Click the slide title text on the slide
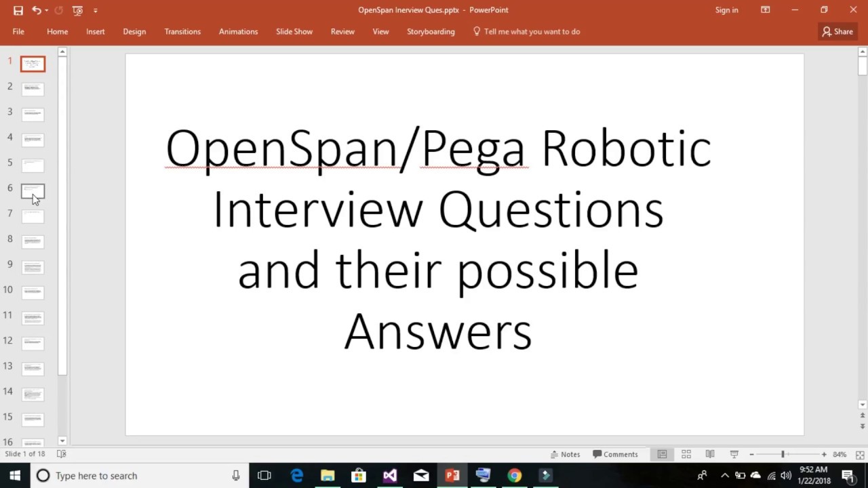 [x=438, y=239]
